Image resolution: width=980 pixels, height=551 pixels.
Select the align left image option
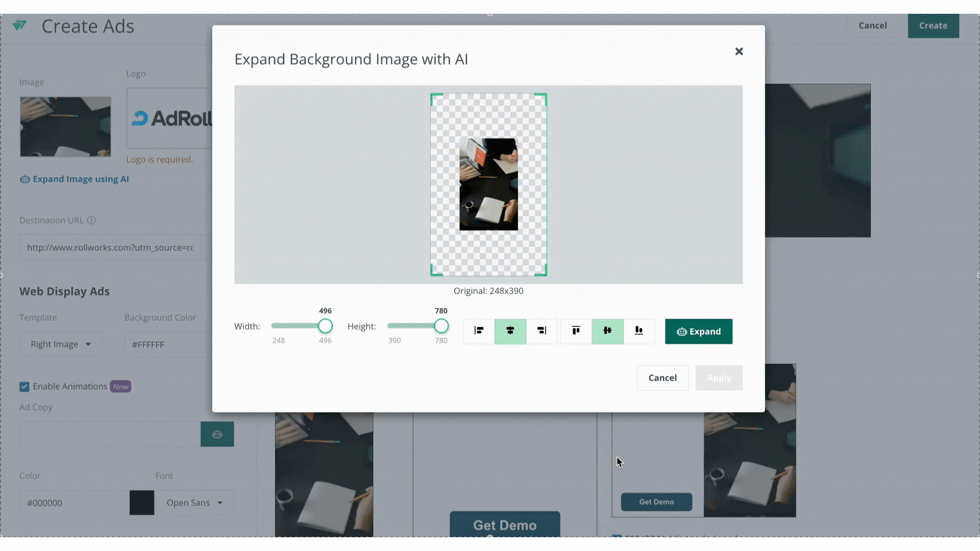coord(478,331)
